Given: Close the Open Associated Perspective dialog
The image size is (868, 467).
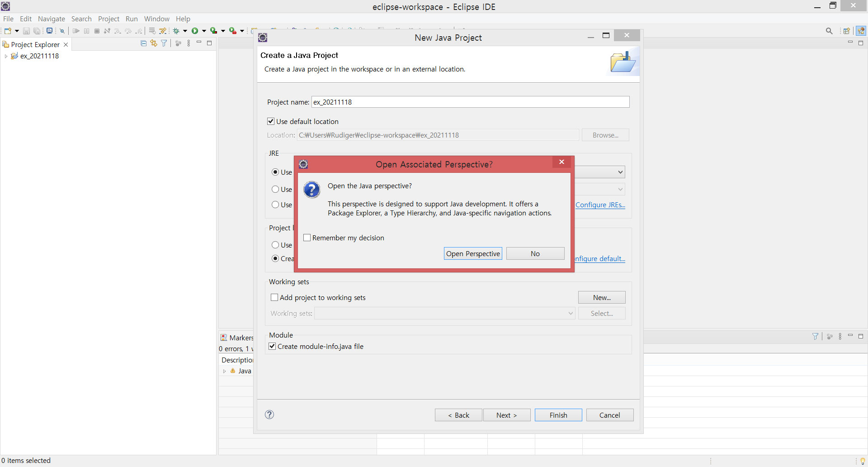Looking at the screenshot, I should (x=561, y=162).
